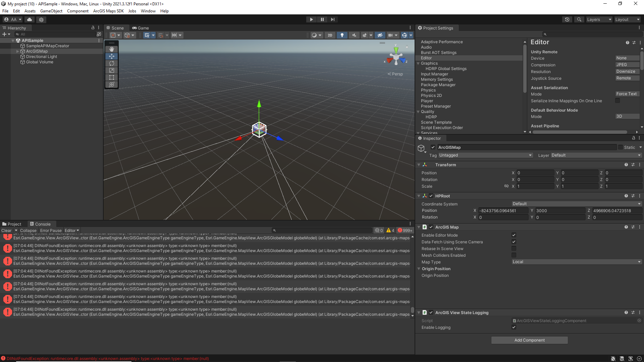The image size is (644, 362).
Task: Toggle Enable Editor Mode checkbox
Action: click(514, 235)
